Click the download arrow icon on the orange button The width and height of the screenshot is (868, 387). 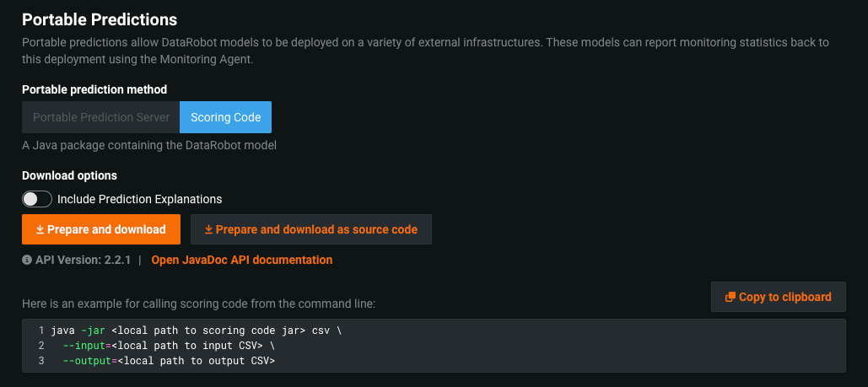(x=40, y=229)
